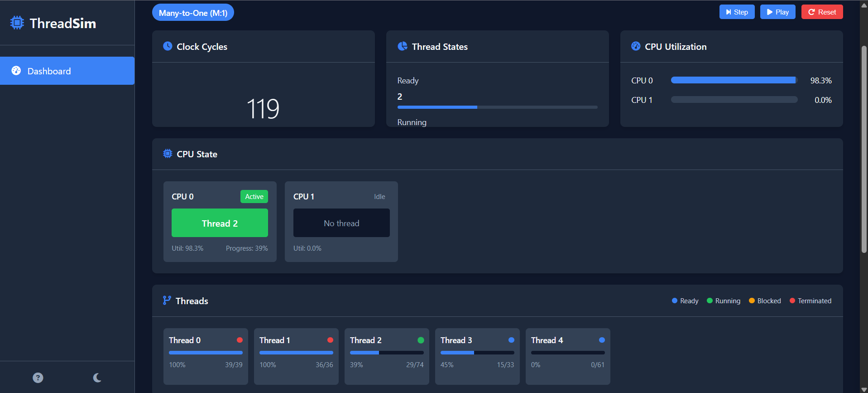Click the Threads branch icon

pyautogui.click(x=167, y=301)
